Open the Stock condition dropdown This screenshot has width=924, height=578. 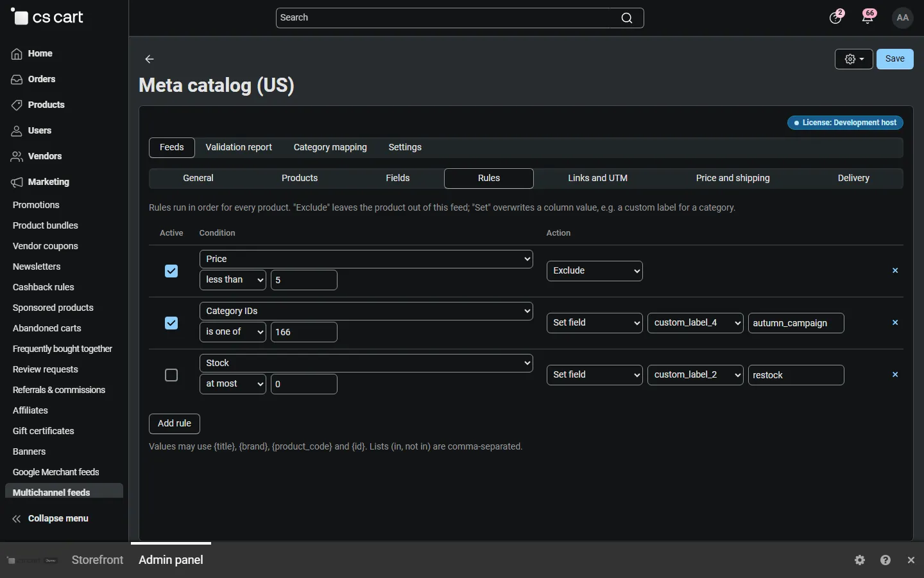coord(366,363)
